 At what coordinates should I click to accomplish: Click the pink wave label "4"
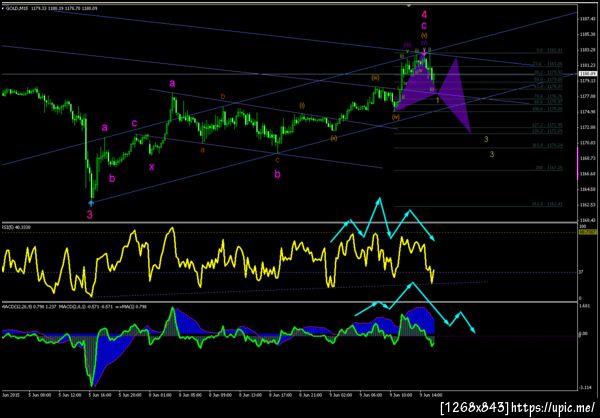tap(424, 15)
